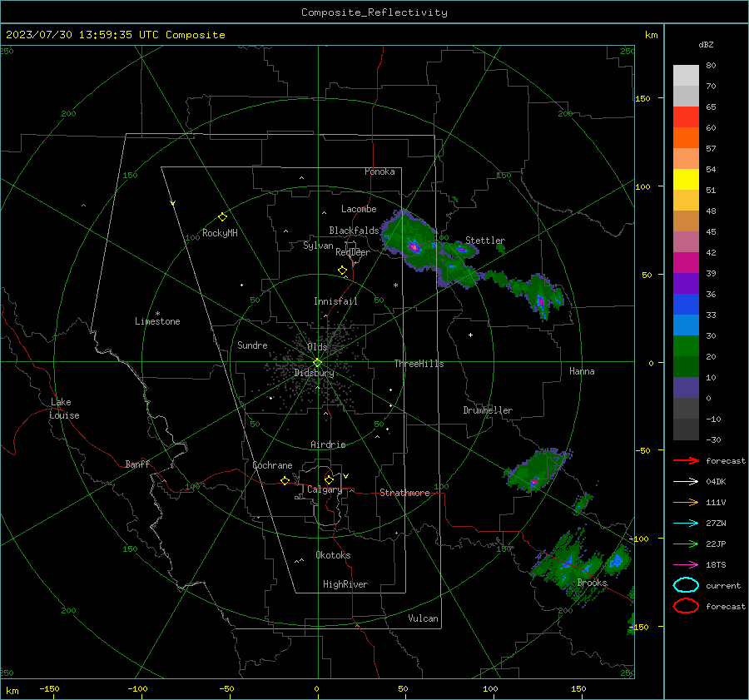Image resolution: width=749 pixels, height=700 pixels.
Task: Click white plus marker north of Drumheller
Action: click(470, 335)
